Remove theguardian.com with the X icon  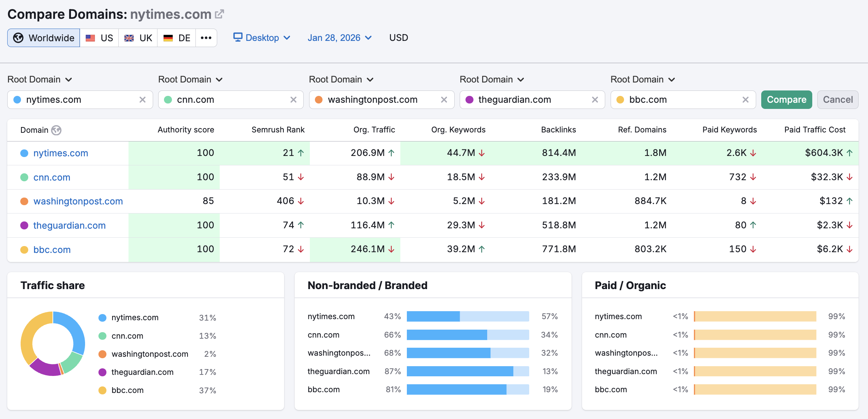pos(595,100)
